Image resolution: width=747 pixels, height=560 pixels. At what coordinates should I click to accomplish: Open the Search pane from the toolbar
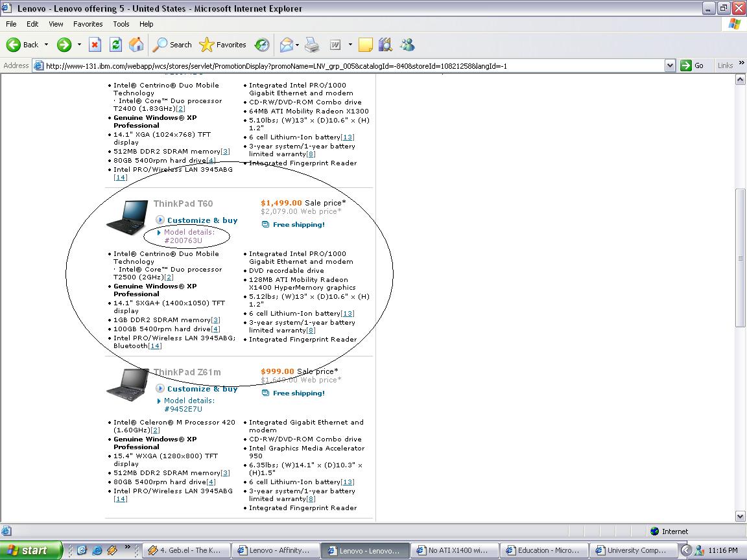[172, 45]
